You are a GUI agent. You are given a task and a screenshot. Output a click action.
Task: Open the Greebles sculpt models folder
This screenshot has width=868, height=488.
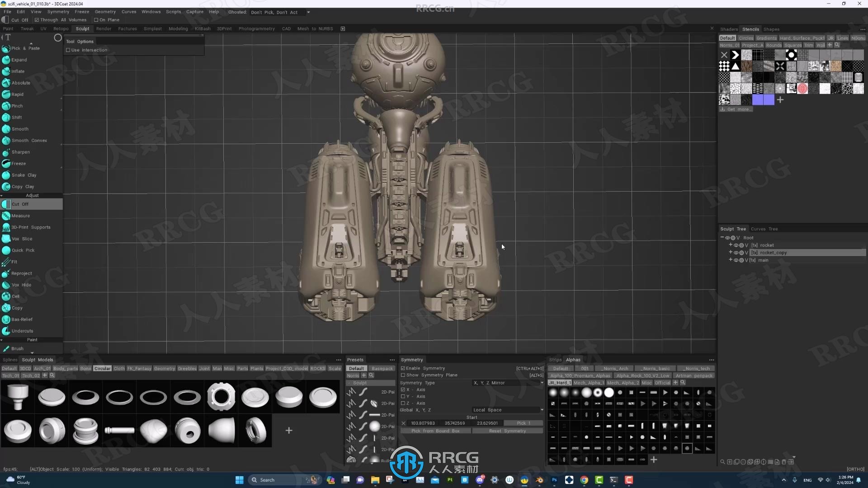(x=187, y=368)
